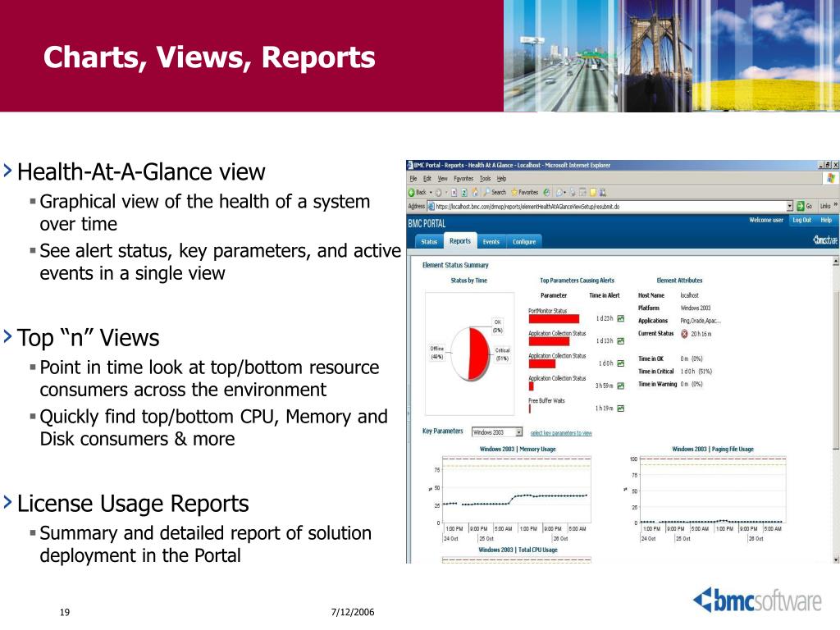This screenshot has height=630, width=840.
Task: Click the red Critical pie chart slice
Action: tap(478, 354)
